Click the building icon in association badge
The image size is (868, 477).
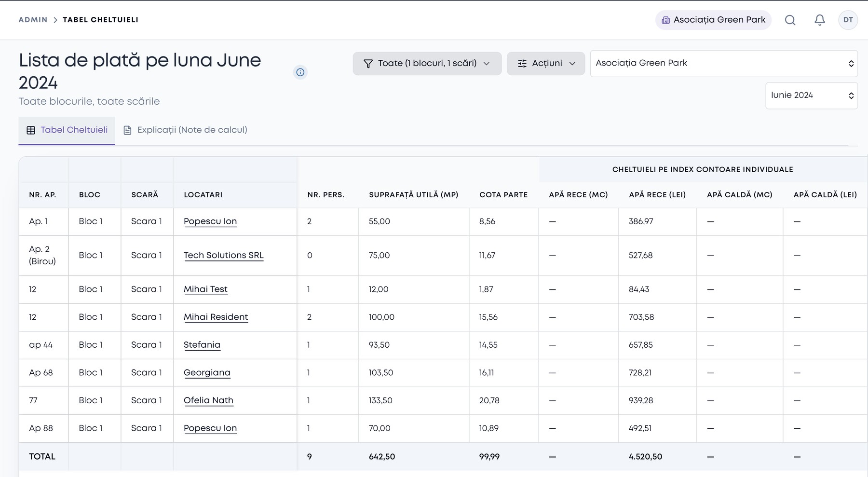pyautogui.click(x=665, y=20)
